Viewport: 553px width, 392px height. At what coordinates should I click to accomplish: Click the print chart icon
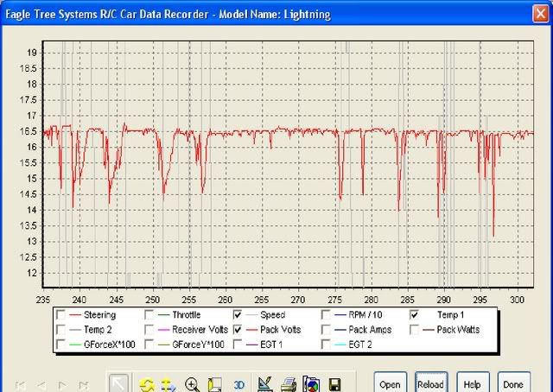pos(289,384)
